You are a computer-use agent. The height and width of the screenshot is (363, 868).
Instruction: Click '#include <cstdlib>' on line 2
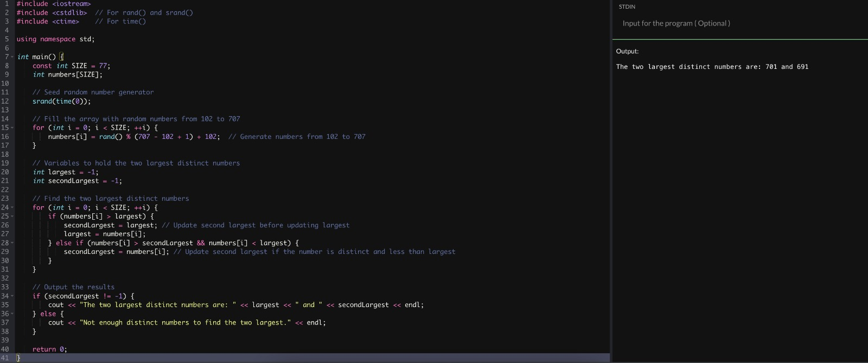(x=52, y=12)
